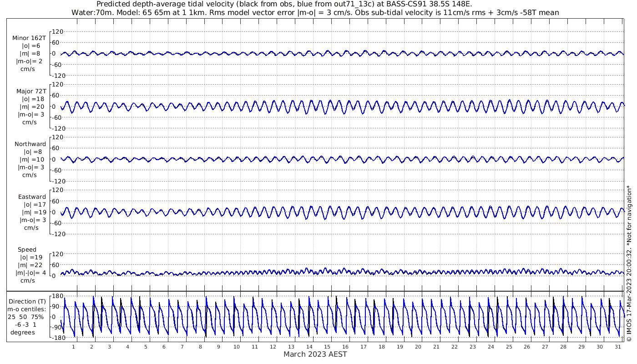
Task: Click day 15 tick label on time axis
Action: [x=327, y=347]
